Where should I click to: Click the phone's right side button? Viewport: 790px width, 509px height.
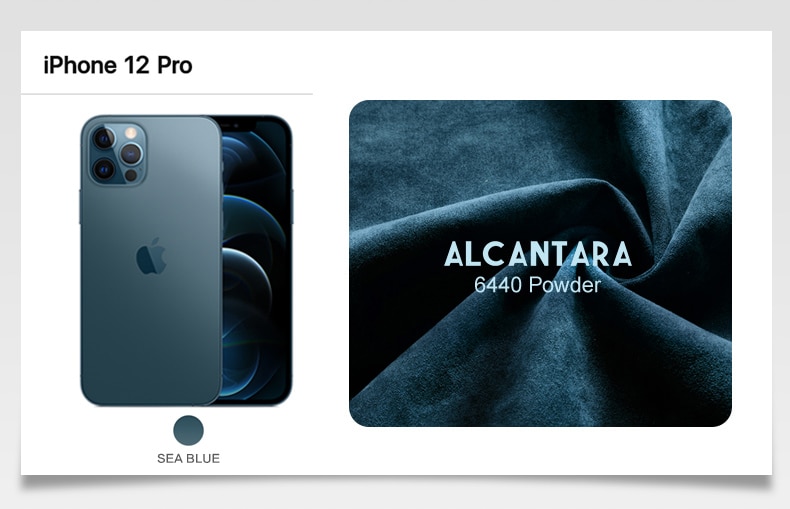click(292, 207)
